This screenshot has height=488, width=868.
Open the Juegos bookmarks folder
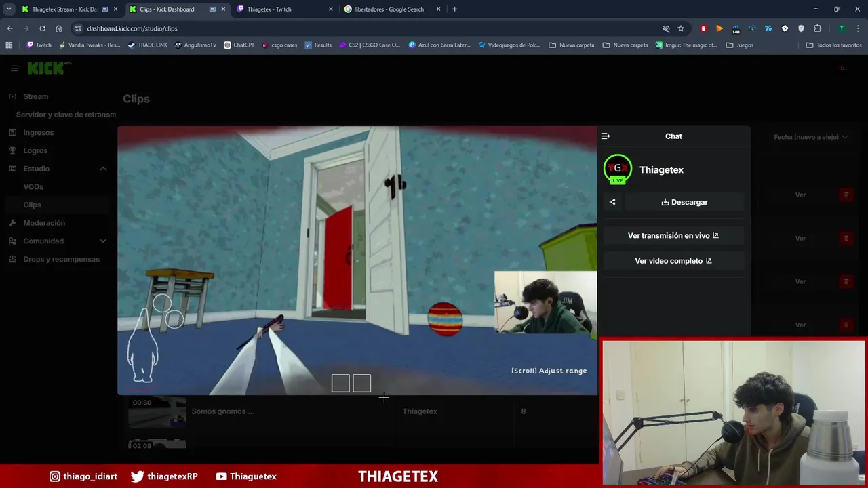(x=739, y=45)
